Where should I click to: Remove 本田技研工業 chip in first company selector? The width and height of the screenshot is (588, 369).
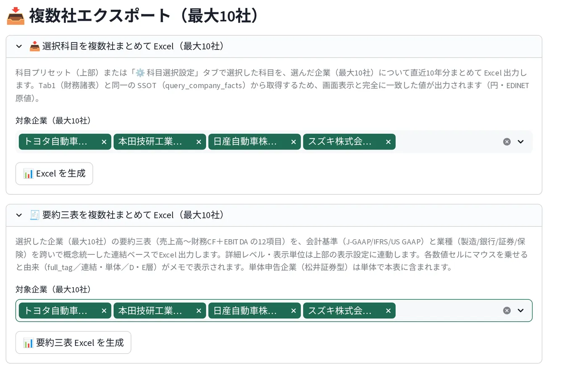[x=199, y=142]
